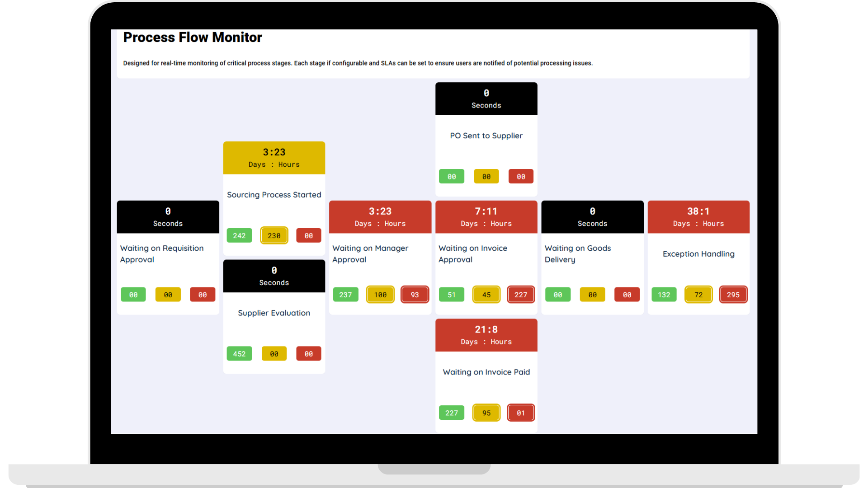
Task: Select the Waiting on Invoice Paid label
Action: pos(486,372)
